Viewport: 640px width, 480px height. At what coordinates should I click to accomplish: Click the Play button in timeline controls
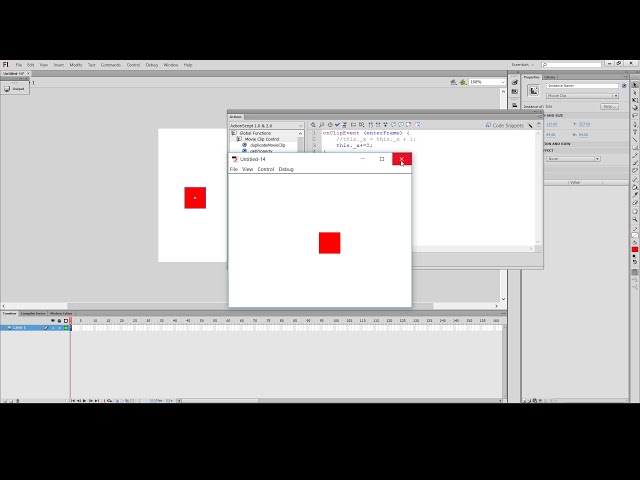(x=84, y=401)
